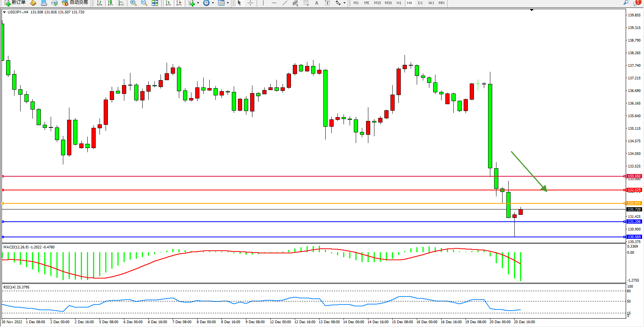Viewport: 644px width, 327px height.
Task: Open the search magnifier icon
Action: [626, 3]
